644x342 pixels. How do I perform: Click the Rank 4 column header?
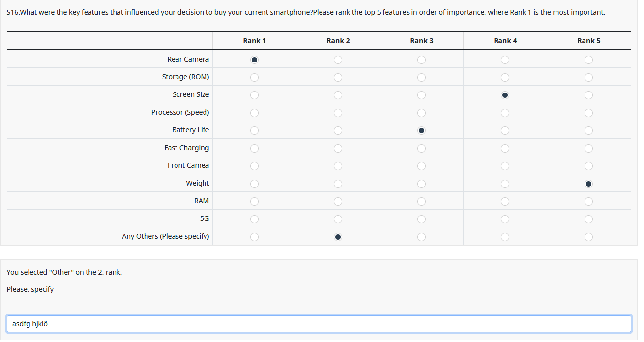pos(505,41)
